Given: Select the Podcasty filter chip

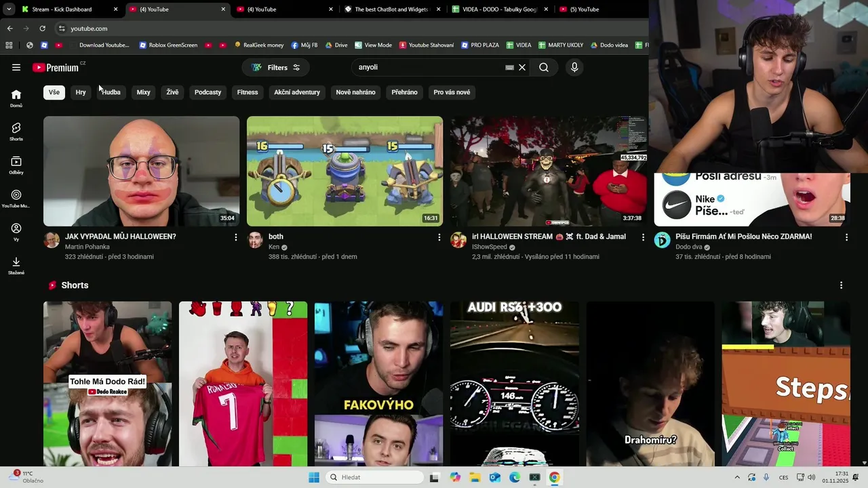Looking at the screenshot, I should 208,92.
